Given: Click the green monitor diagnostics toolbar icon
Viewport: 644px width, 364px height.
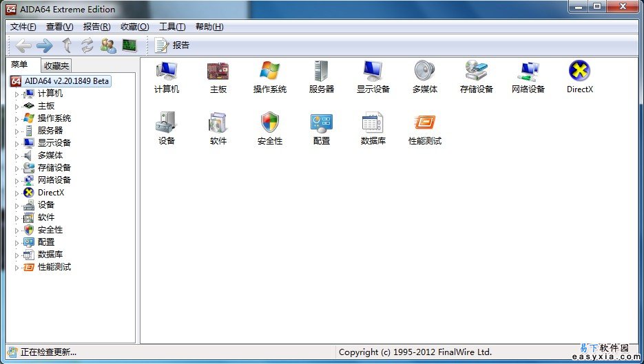Looking at the screenshot, I should (x=129, y=45).
